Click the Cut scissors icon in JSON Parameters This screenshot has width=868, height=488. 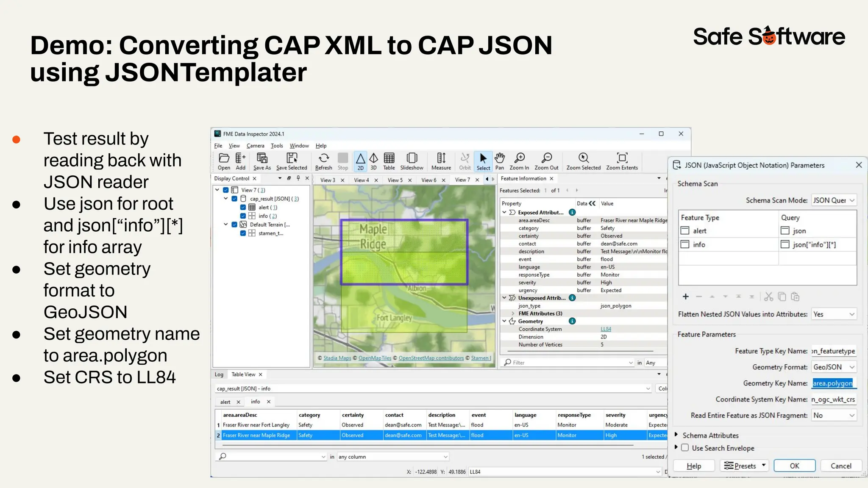click(x=768, y=297)
